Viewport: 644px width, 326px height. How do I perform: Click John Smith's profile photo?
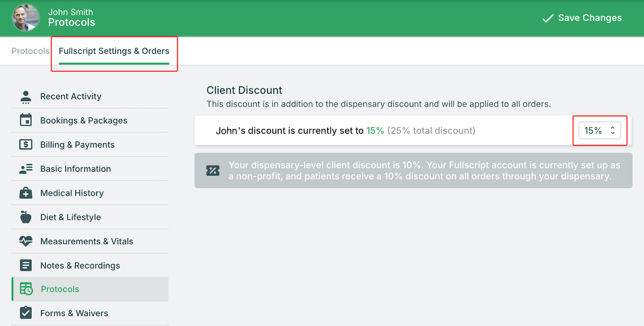26,18
